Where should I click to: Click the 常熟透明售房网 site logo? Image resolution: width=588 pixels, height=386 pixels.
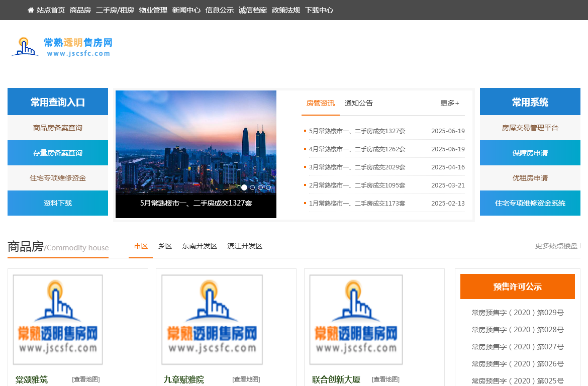click(x=60, y=47)
